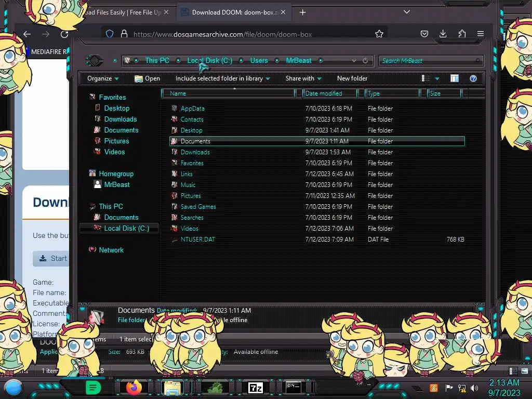
Task: Go back in the Firefox browser
Action: (27, 34)
